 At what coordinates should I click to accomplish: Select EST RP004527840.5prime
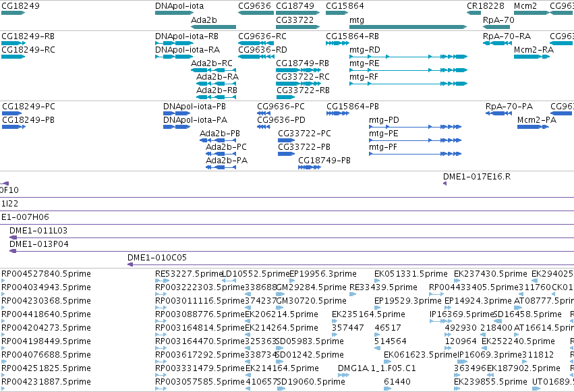[x=46, y=274]
